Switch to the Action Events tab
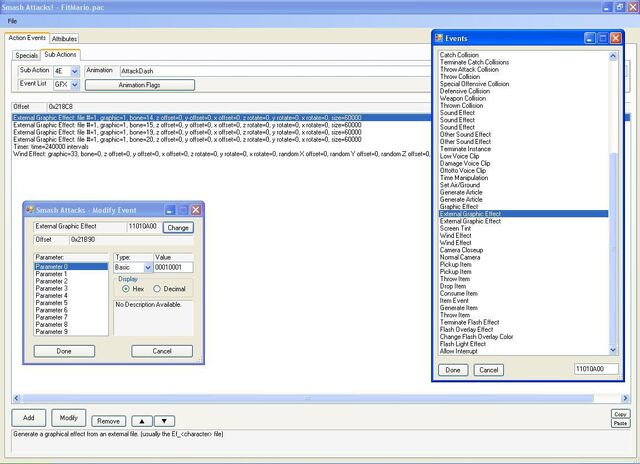The image size is (640, 464). click(x=27, y=38)
